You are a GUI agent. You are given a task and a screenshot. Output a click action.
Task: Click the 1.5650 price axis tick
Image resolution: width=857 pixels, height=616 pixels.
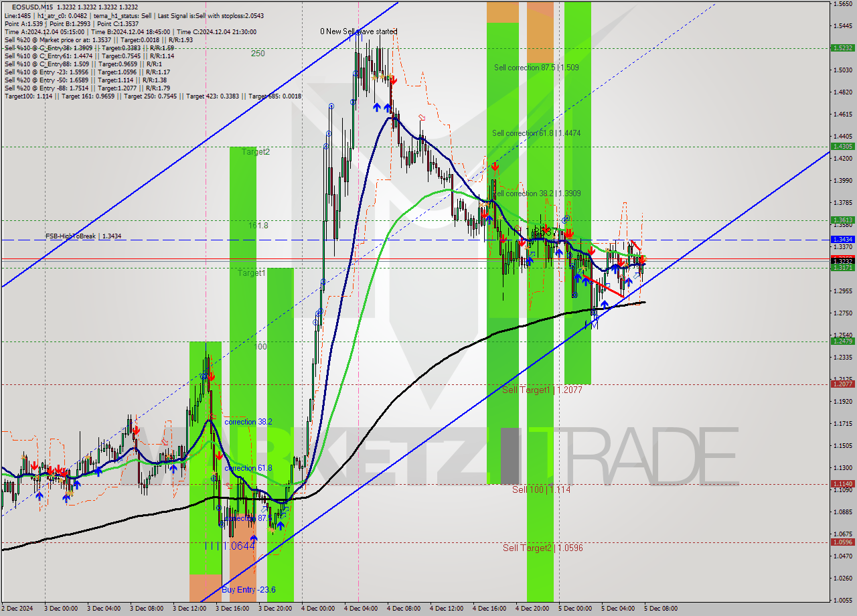pyautogui.click(x=843, y=4)
